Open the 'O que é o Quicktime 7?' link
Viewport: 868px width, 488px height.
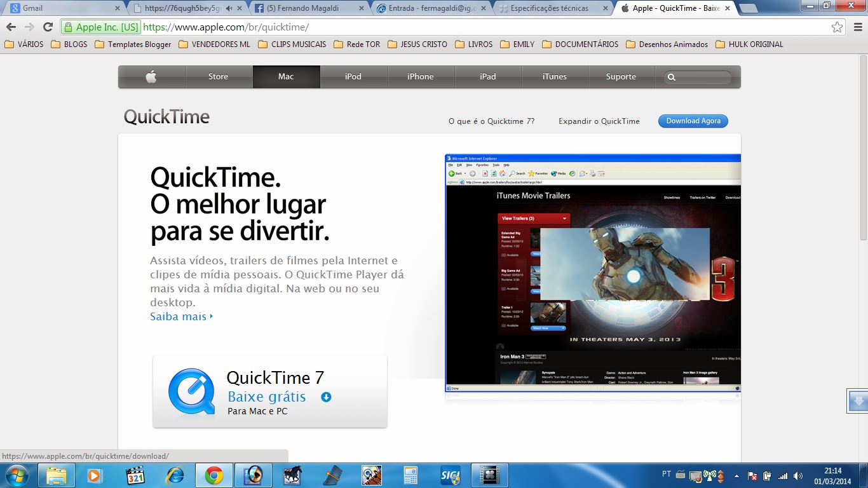[x=492, y=121]
